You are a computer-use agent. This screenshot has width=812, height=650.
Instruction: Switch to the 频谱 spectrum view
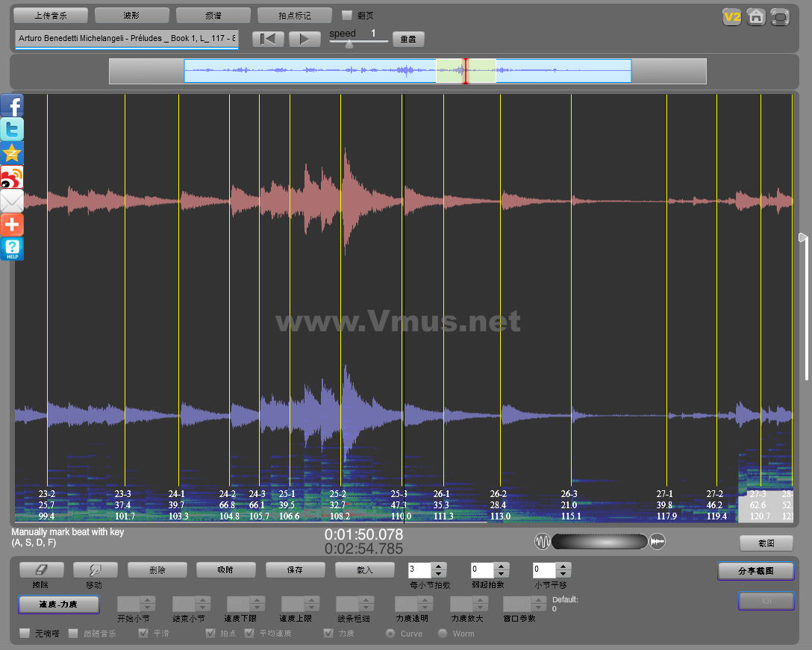click(x=213, y=15)
